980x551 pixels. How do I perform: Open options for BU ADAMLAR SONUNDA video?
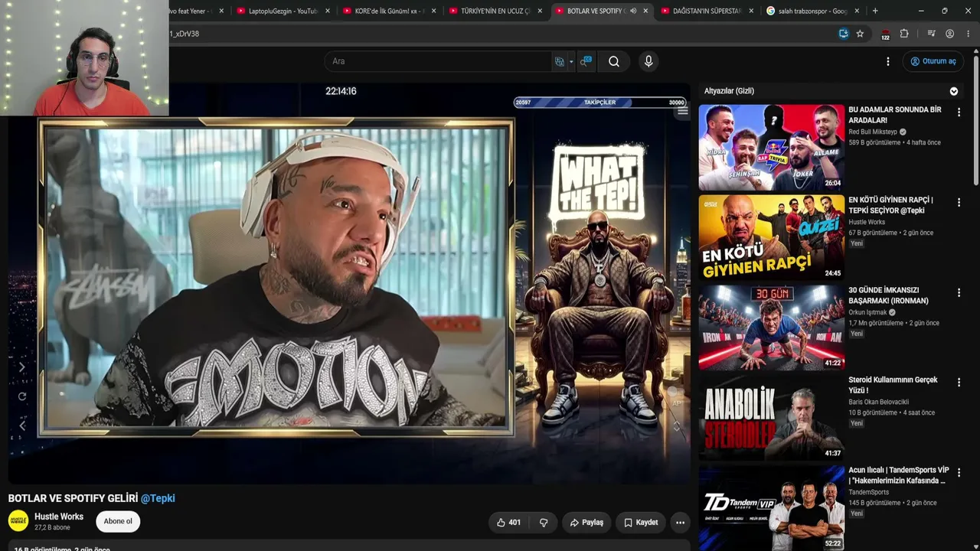(959, 112)
